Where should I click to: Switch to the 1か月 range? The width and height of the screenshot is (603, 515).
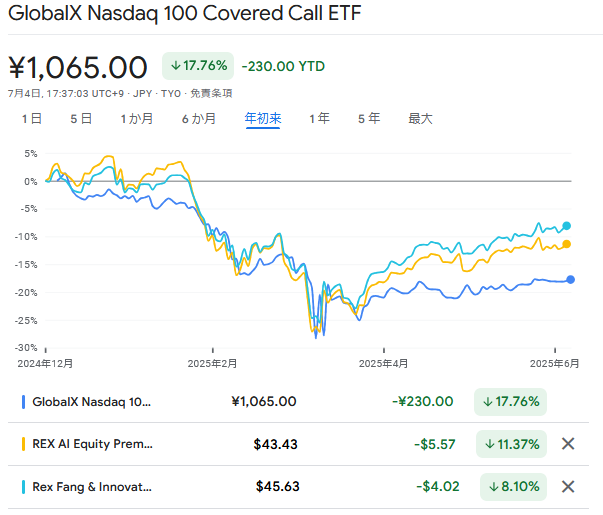coord(137,118)
